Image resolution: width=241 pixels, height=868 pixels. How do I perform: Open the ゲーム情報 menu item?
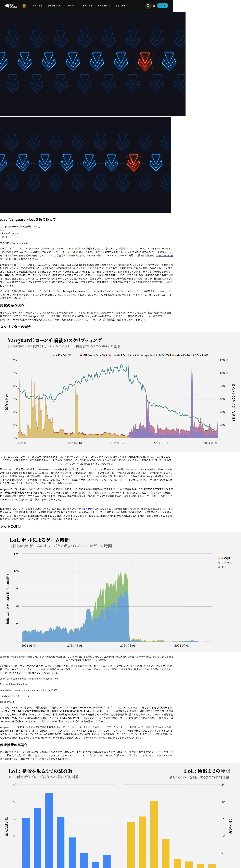37,6
